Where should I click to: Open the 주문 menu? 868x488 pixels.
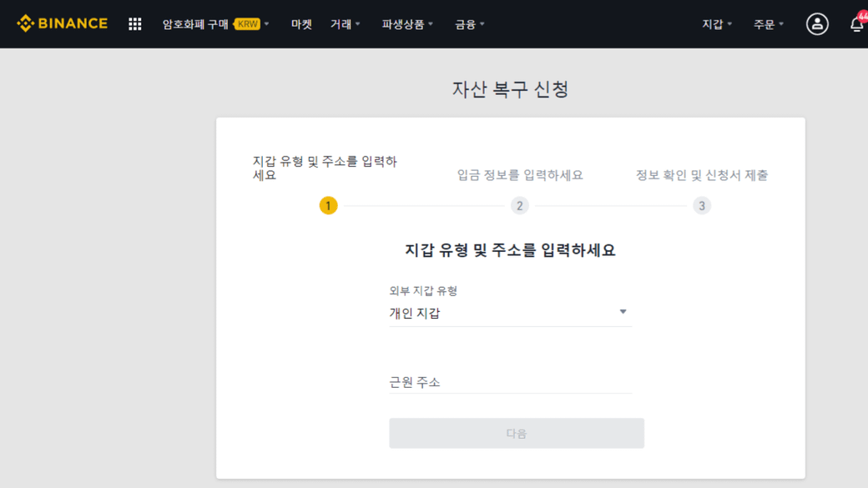pyautogui.click(x=768, y=24)
